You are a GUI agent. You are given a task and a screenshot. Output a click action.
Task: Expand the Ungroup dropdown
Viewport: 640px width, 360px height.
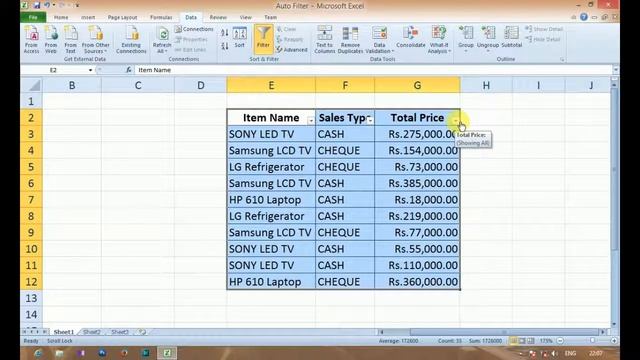pyautogui.click(x=488, y=51)
